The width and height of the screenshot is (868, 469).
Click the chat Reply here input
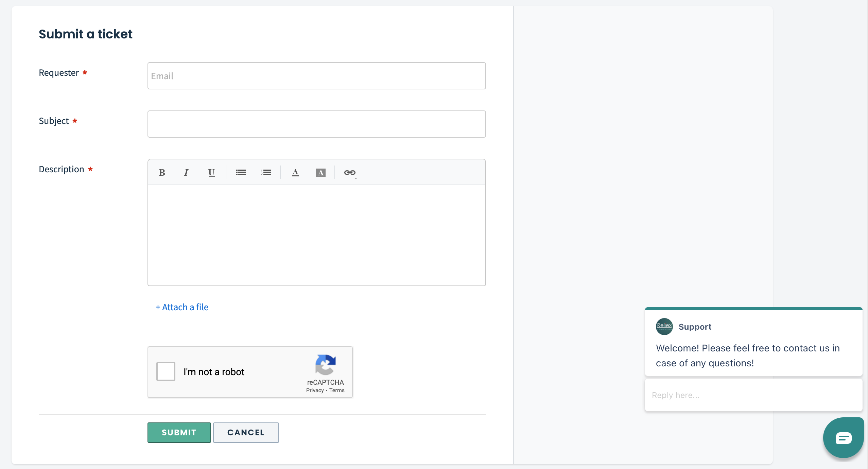coord(753,395)
